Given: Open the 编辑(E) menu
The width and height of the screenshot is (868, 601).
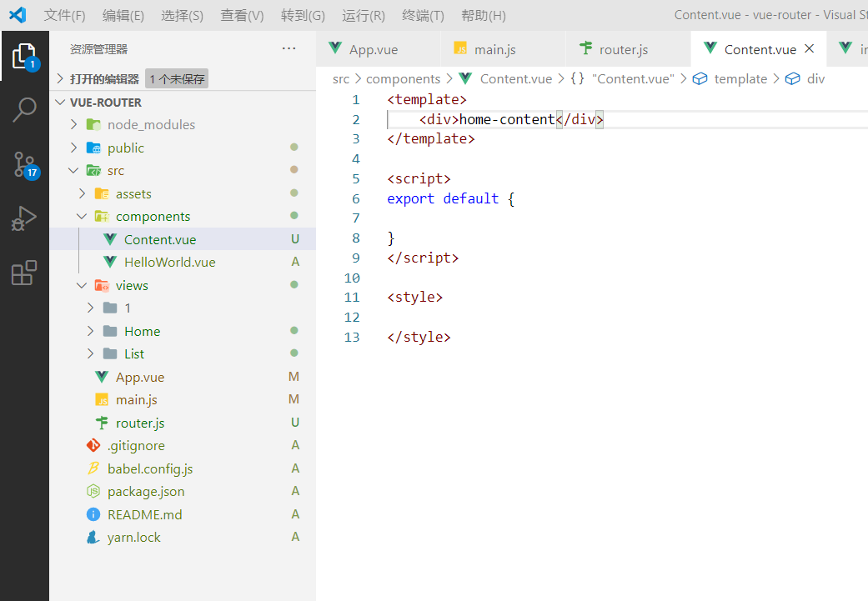Looking at the screenshot, I should pyautogui.click(x=123, y=16).
